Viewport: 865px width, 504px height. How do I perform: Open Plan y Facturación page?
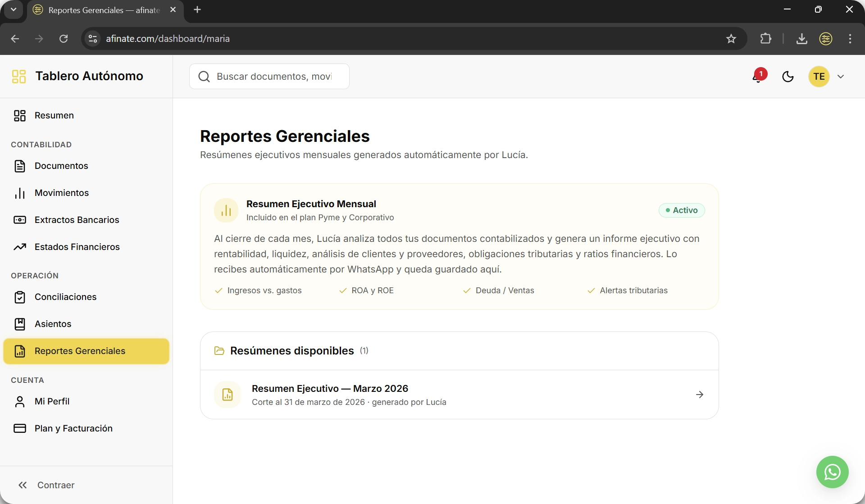tap(73, 428)
